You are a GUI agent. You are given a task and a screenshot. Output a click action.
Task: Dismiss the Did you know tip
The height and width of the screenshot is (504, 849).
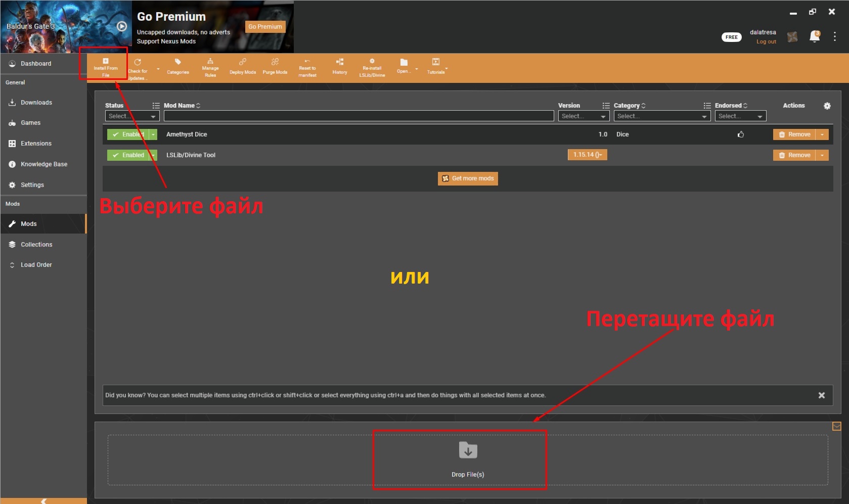click(822, 395)
